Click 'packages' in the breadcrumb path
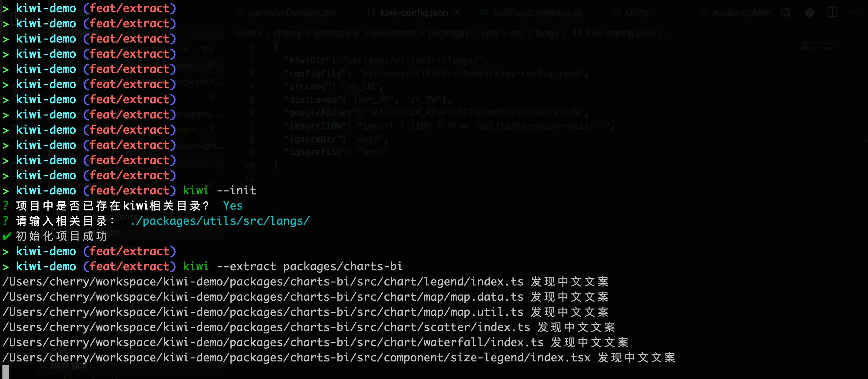 448,33
